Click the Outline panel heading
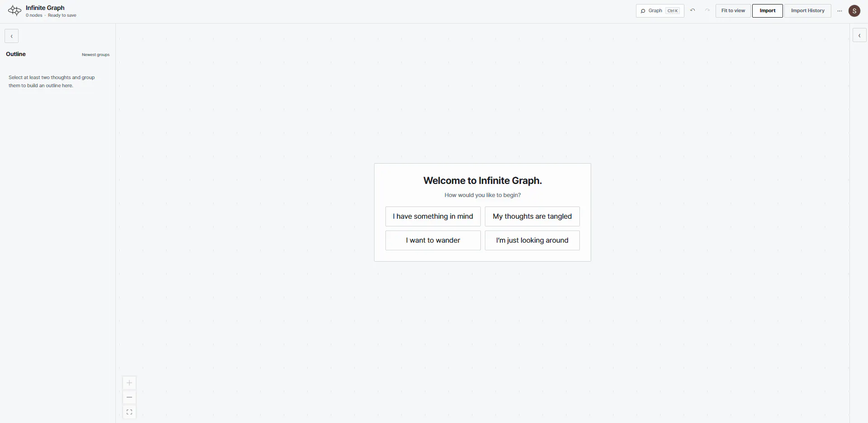868x423 pixels. [16, 54]
